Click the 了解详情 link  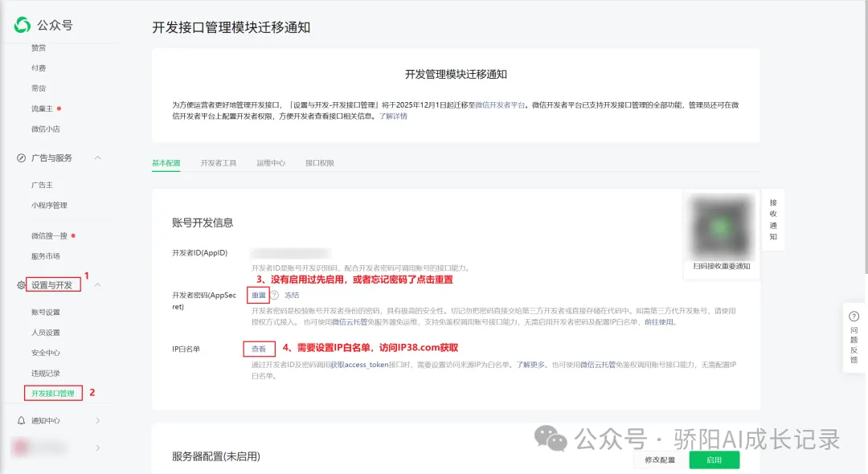[393, 116]
